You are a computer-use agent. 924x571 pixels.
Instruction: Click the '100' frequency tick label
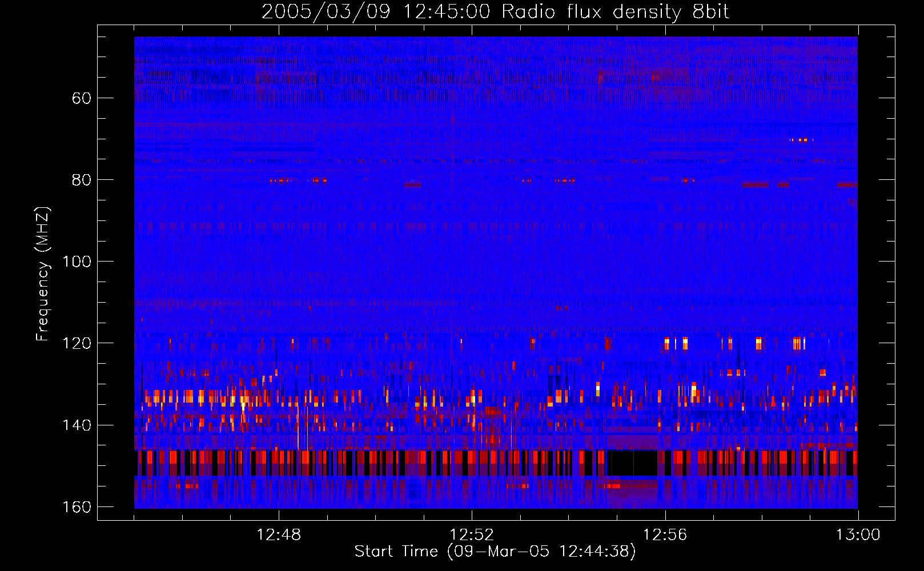point(77,262)
